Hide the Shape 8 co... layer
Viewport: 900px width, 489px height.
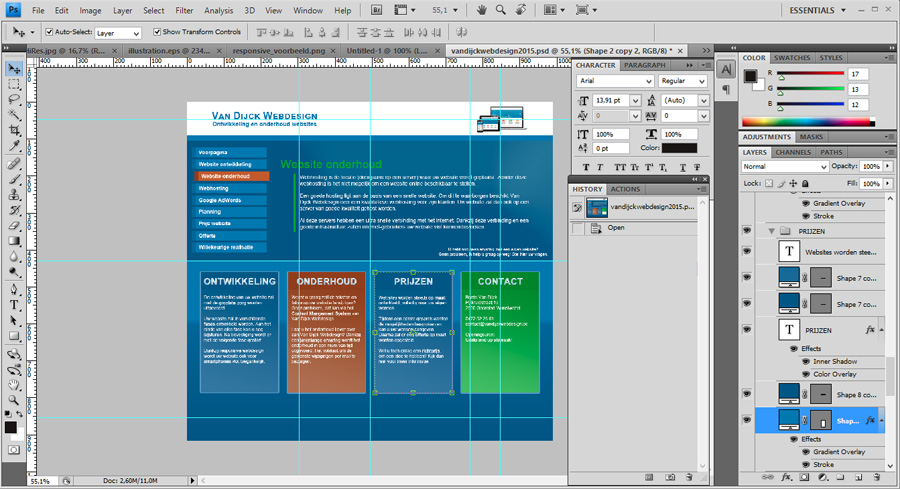(x=747, y=394)
